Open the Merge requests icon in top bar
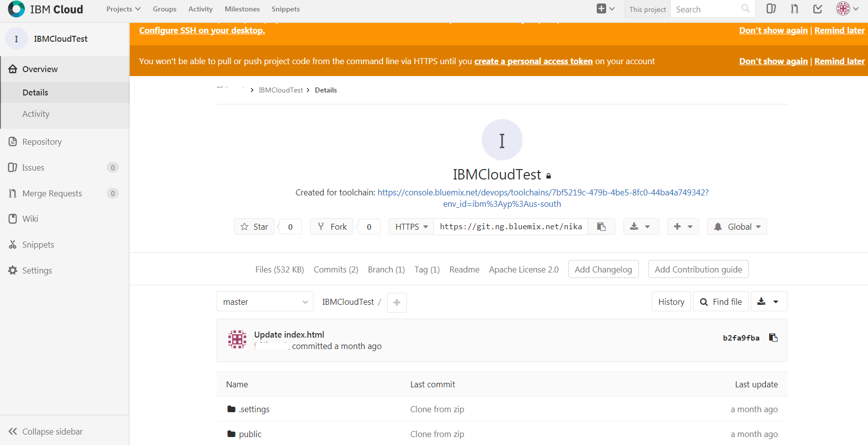The width and height of the screenshot is (868, 445). [794, 8]
